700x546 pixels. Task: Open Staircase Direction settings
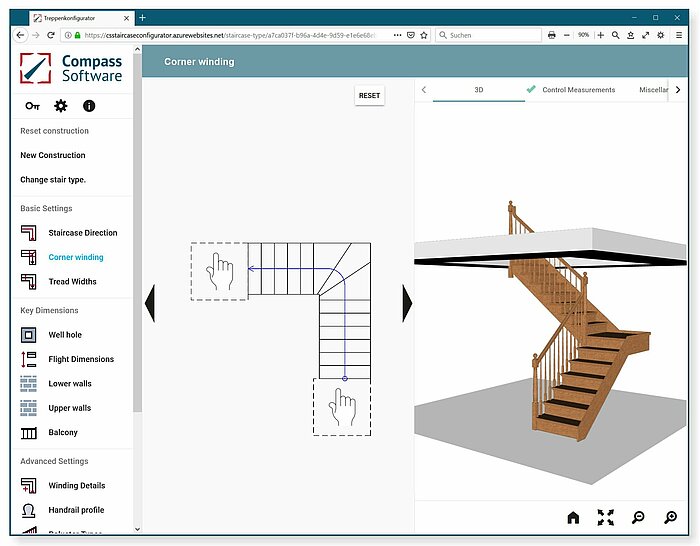(x=83, y=233)
